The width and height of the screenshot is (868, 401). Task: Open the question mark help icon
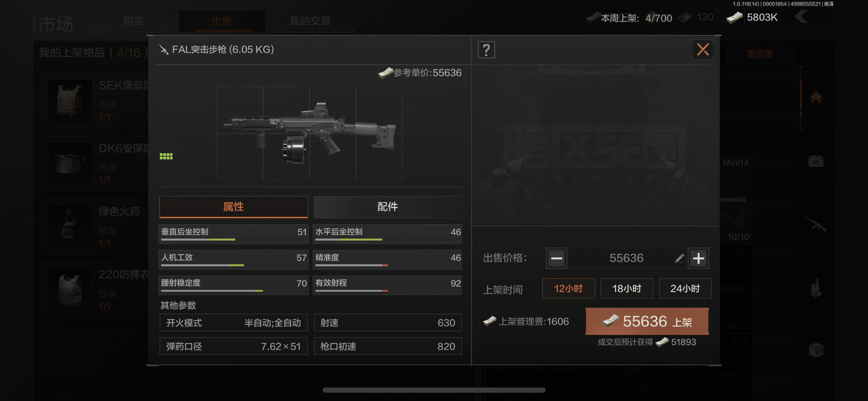(486, 50)
